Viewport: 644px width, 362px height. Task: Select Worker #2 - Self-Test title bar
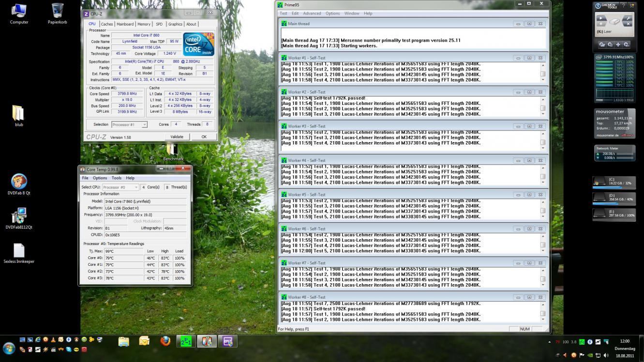[414, 92]
